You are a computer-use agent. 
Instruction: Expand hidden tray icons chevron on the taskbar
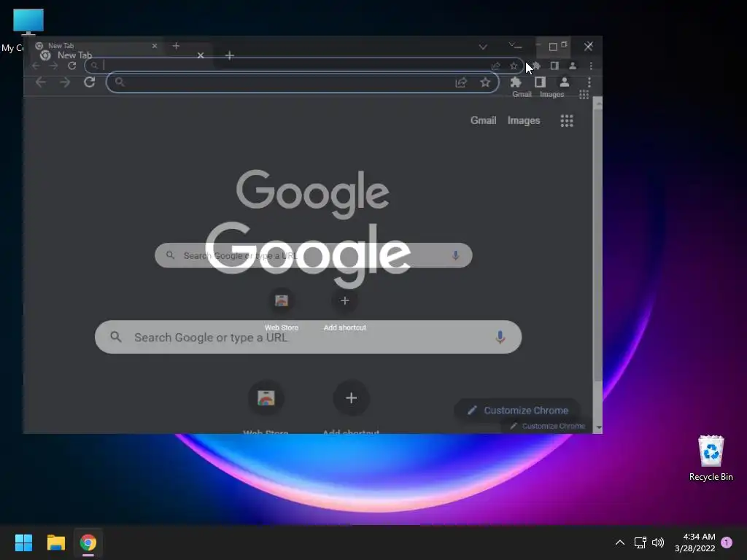pyautogui.click(x=620, y=542)
